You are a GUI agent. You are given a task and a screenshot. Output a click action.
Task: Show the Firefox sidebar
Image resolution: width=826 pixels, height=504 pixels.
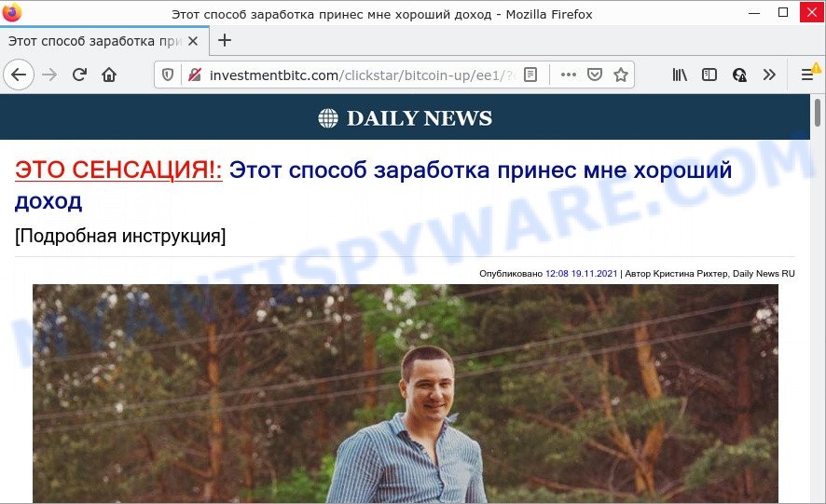pos(709,75)
